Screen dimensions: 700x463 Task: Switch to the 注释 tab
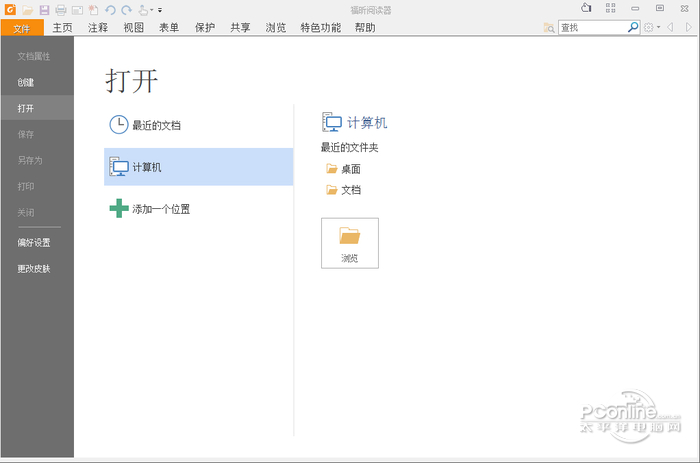pyautogui.click(x=98, y=28)
